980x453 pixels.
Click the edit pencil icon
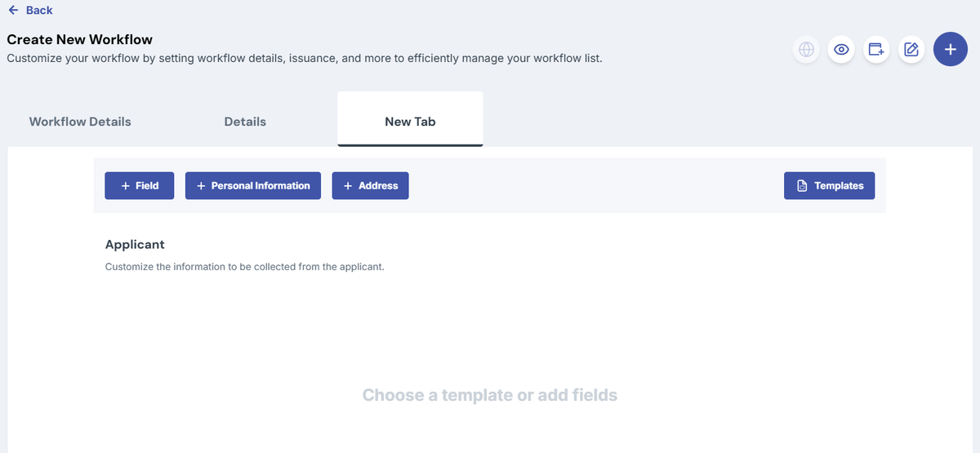(x=911, y=50)
